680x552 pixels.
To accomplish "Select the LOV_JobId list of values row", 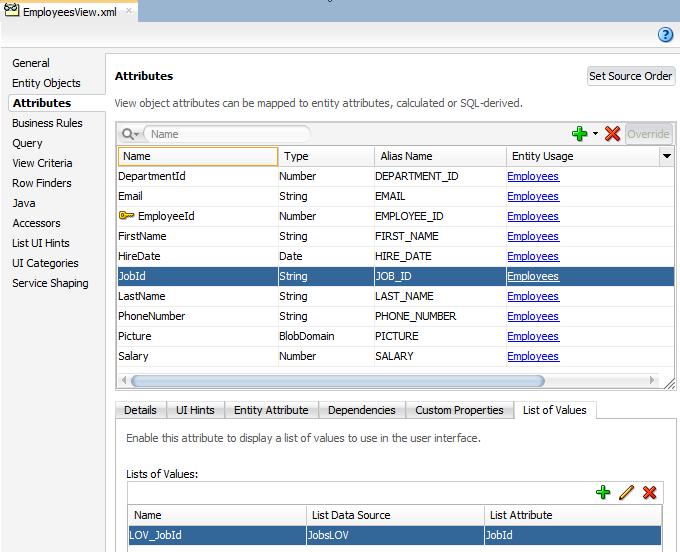I will [395, 535].
